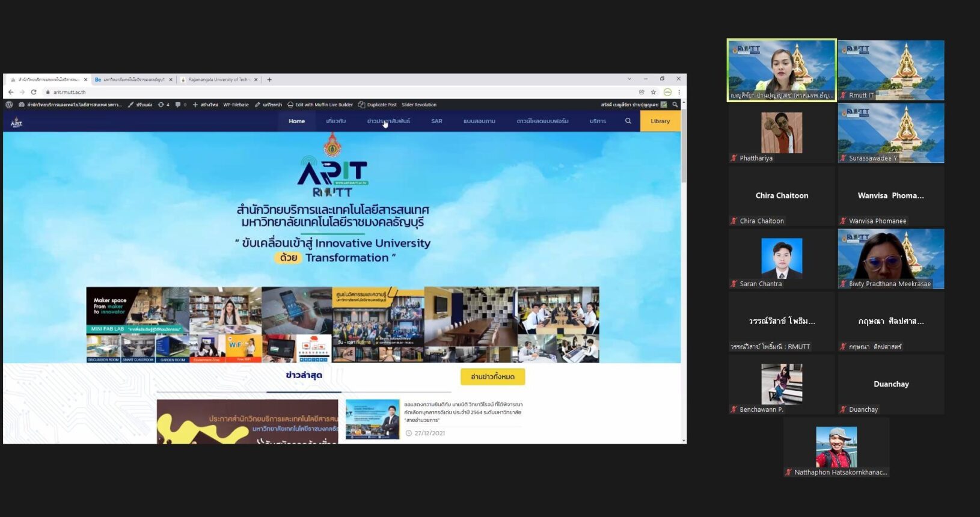The width and height of the screenshot is (980, 517).
Task: Select Chira Chaitoon's participant tile
Action: coord(782,196)
